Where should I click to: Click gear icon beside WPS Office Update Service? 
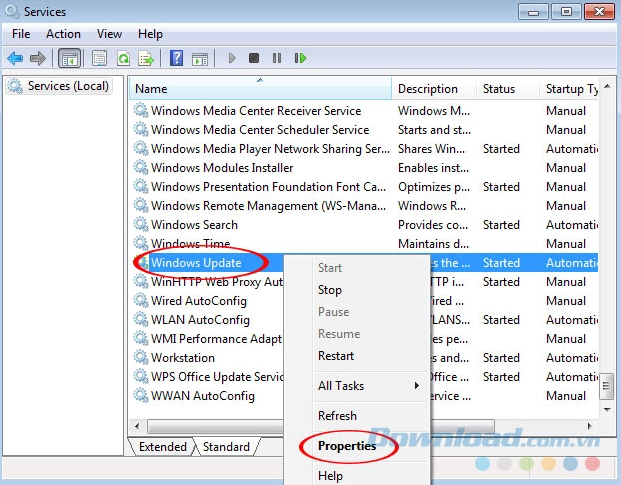point(141,376)
